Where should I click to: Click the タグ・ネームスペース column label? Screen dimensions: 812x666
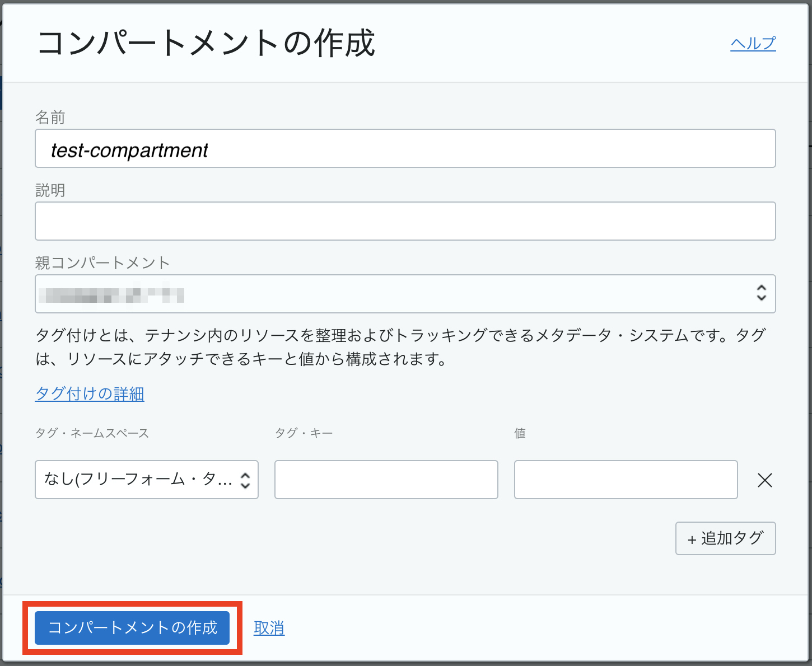[x=92, y=433]
